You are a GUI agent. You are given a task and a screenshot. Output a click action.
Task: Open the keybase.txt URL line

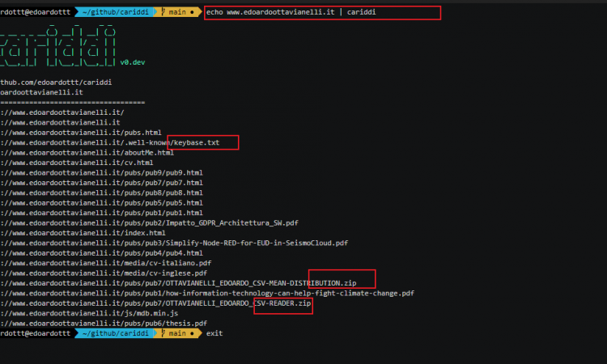click(x=110, y=142)
